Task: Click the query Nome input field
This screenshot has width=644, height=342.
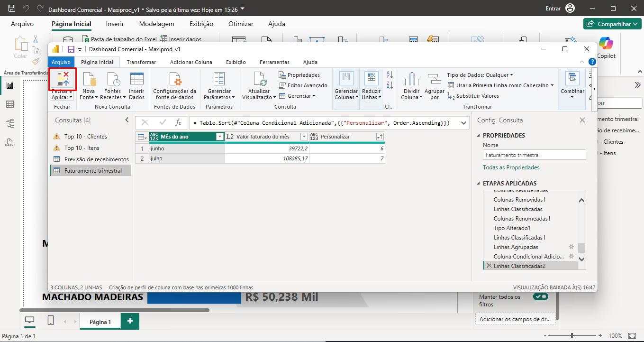Action: [x=534, y=155]
